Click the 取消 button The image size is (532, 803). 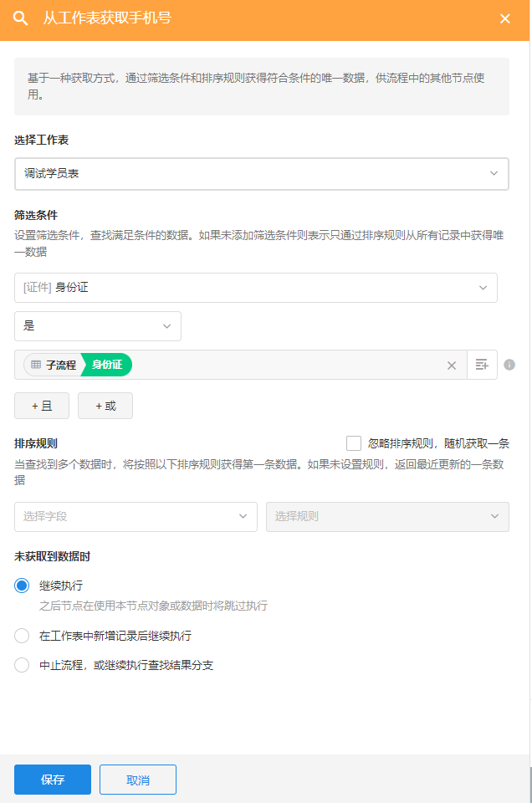138,780
